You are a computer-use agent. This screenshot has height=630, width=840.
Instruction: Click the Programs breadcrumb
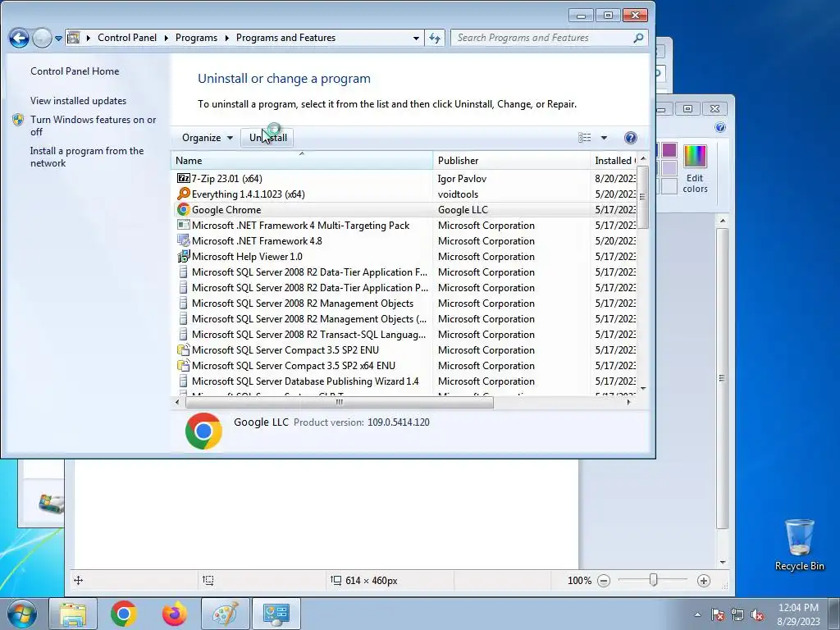196,38
